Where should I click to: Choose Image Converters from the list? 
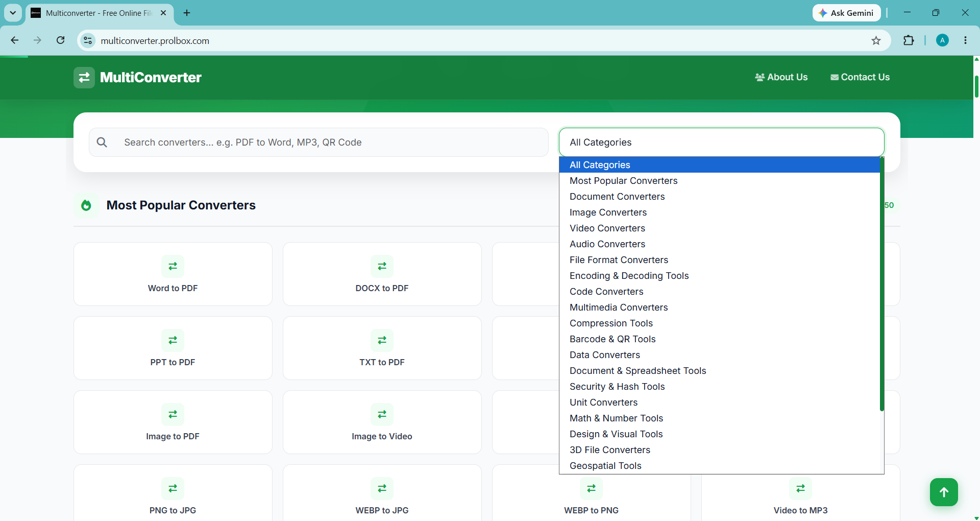(720, 212)
